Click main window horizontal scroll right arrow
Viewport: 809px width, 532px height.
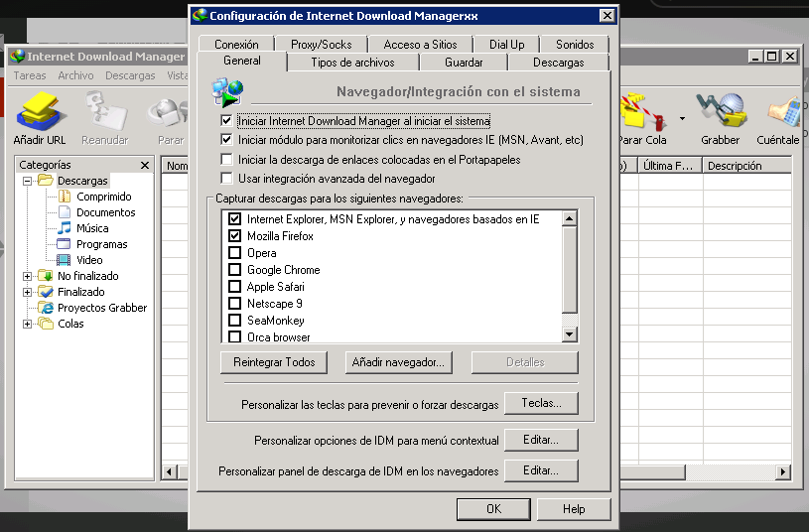tap(783, 471)
